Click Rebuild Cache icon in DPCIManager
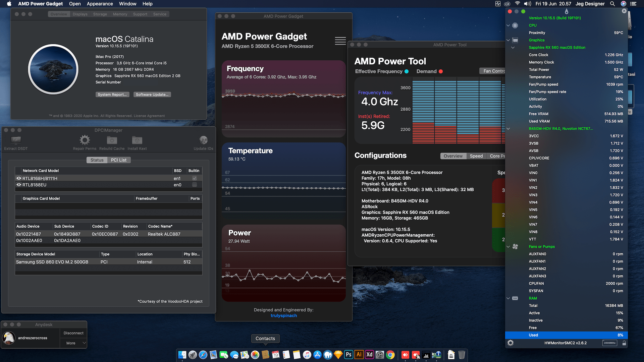This screenshot has height=362, width=644. [112, 140]
